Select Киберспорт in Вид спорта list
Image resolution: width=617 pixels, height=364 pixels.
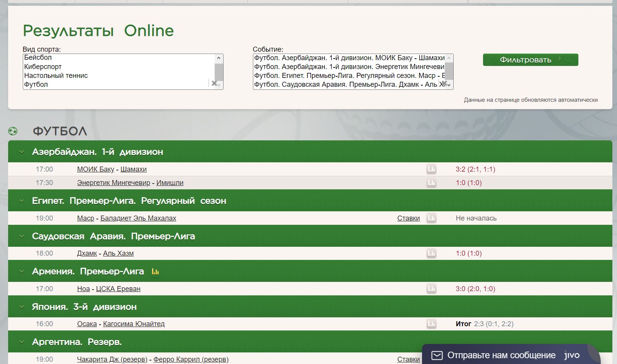(119, 67)
